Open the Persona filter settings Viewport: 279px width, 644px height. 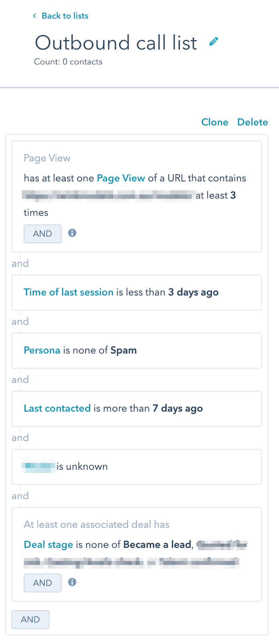pos(42,350)
